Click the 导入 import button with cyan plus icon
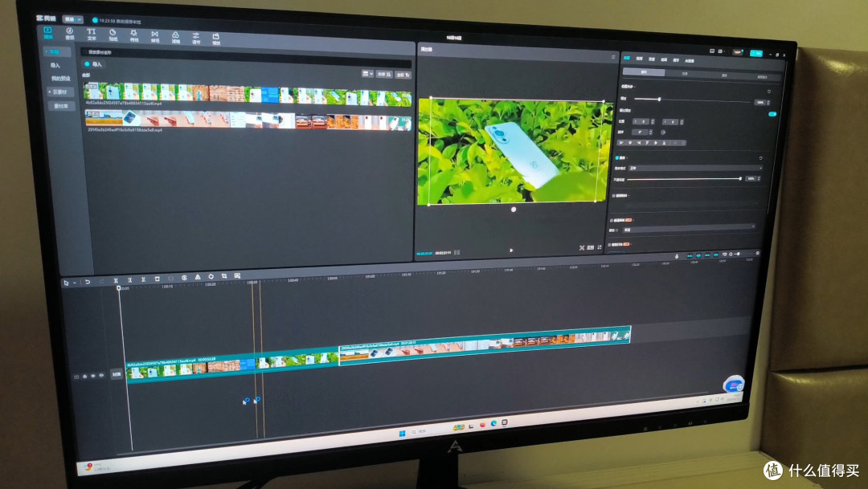The image size is (868, 489). (x=93, y=64)
